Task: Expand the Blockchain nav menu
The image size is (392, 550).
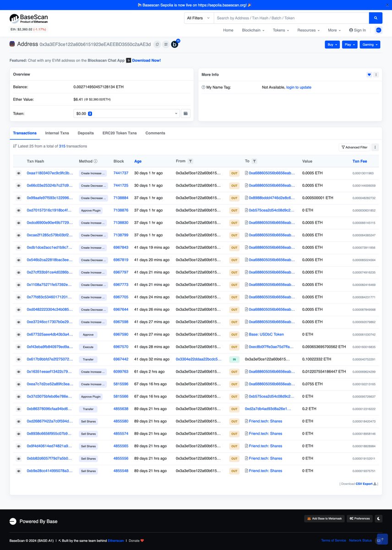Action: [253, 30]
